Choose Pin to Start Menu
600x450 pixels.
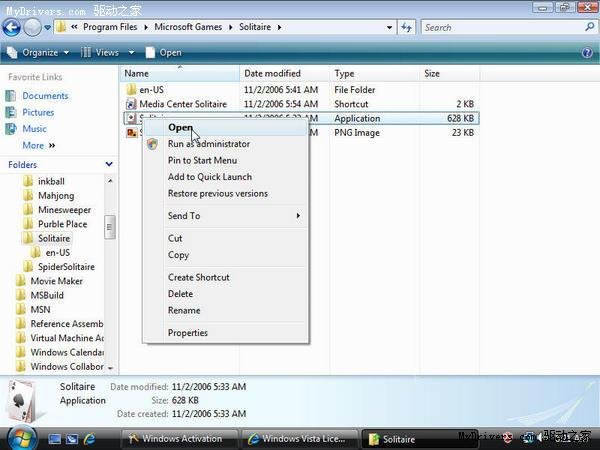[x=226, y=160]
